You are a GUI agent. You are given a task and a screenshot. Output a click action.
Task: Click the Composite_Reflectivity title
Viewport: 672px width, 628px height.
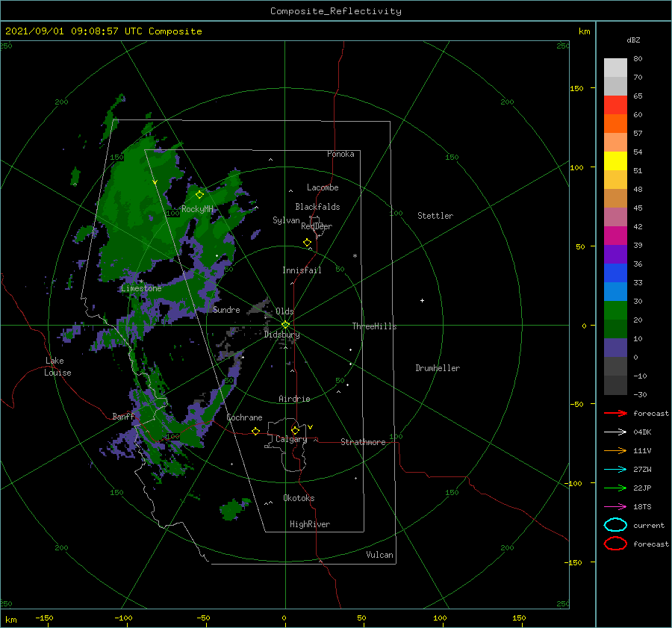coord(336,11)
